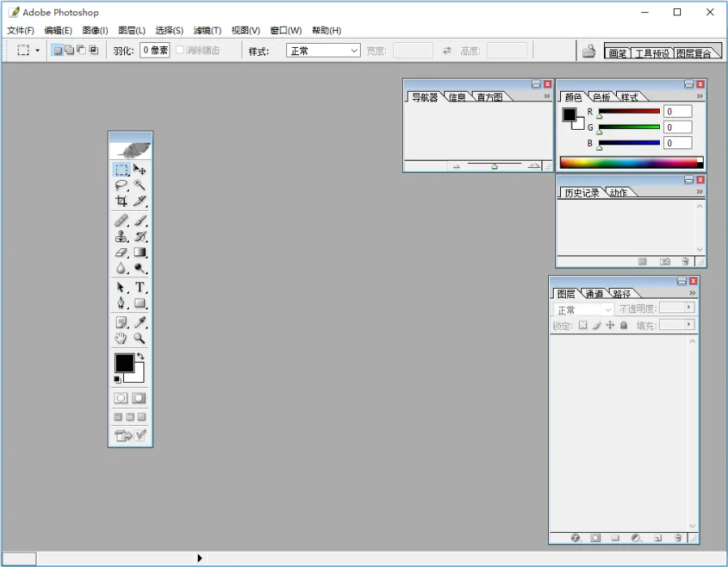This screenshot has width=728, height=567.
Task: Grab the Zoom tool in the toolbox
Action: coord(139,338)
